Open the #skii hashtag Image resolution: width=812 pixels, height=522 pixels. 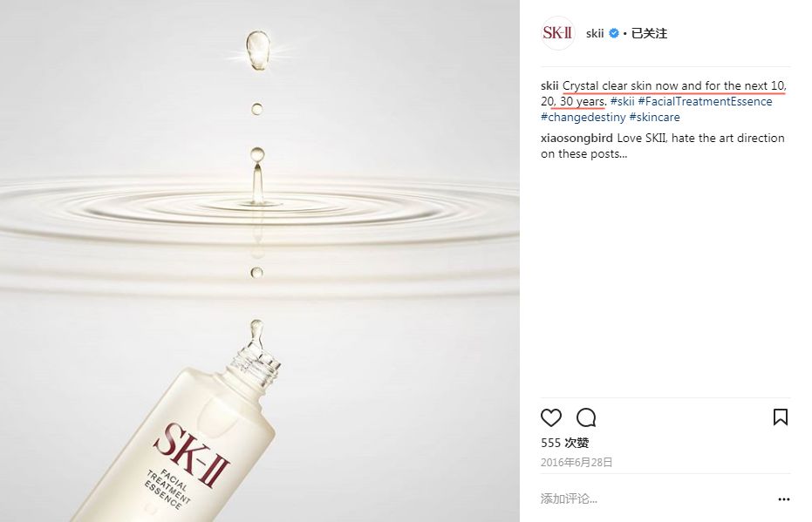[x=622, y=101]
